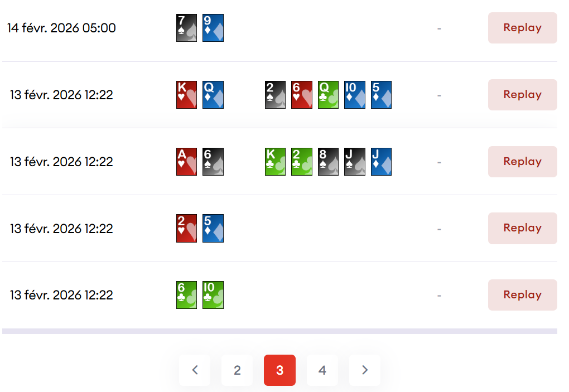Click the Ace of hearts card
This screenshot has width=569, height=392.
186,162
